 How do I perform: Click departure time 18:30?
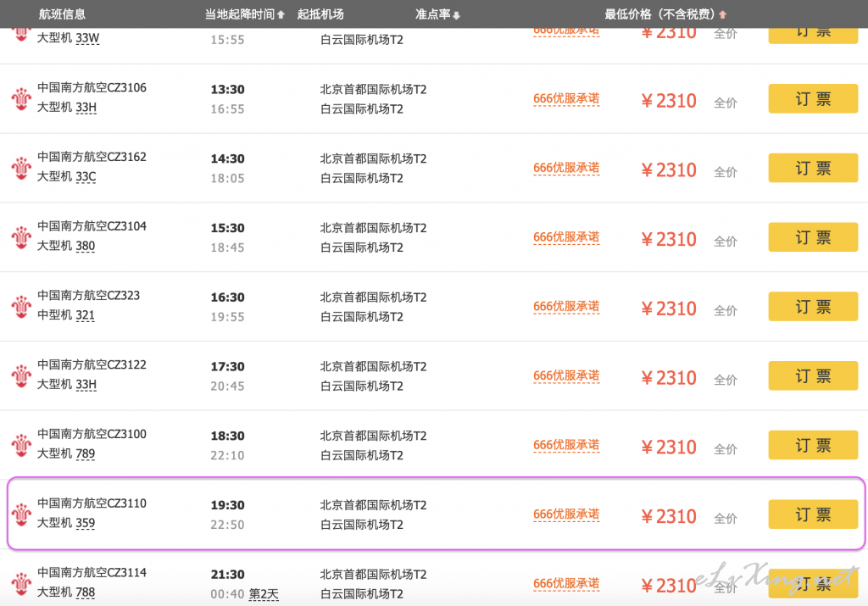tap(227, 436)
